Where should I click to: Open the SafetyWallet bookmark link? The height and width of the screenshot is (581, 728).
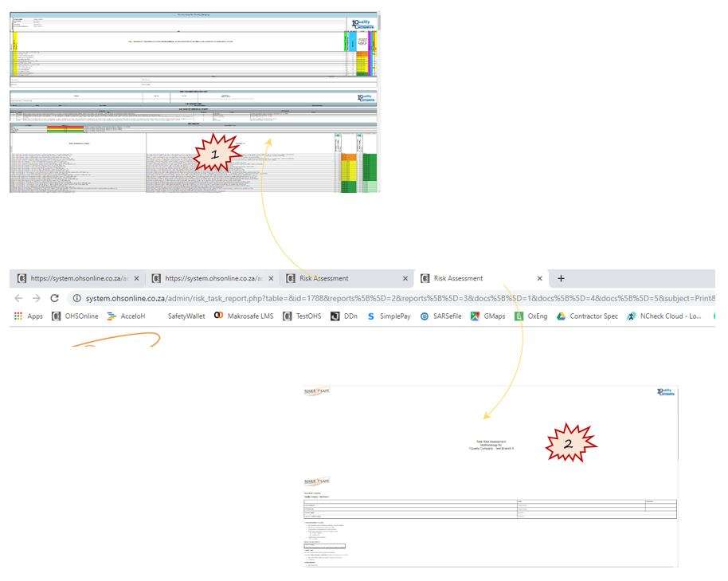186,316
